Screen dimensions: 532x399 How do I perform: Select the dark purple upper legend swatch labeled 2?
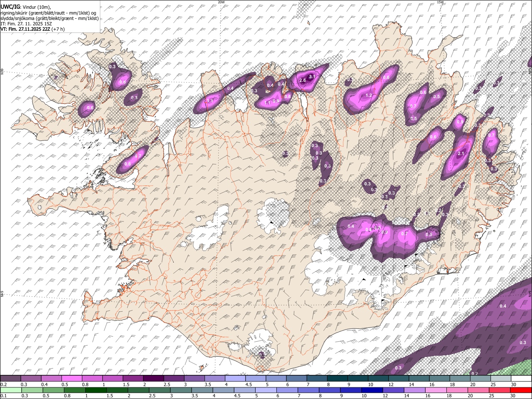(x=154, y=379)
